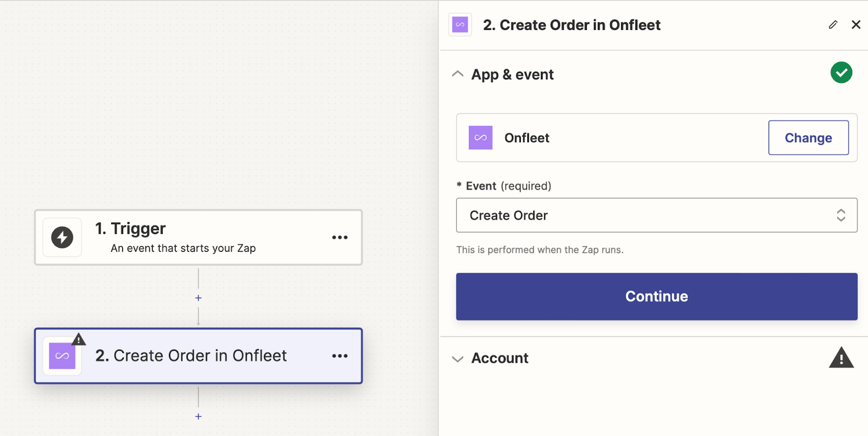The image size is (868, 436).
Task: Click the Change app button
Action: (808, 138)
